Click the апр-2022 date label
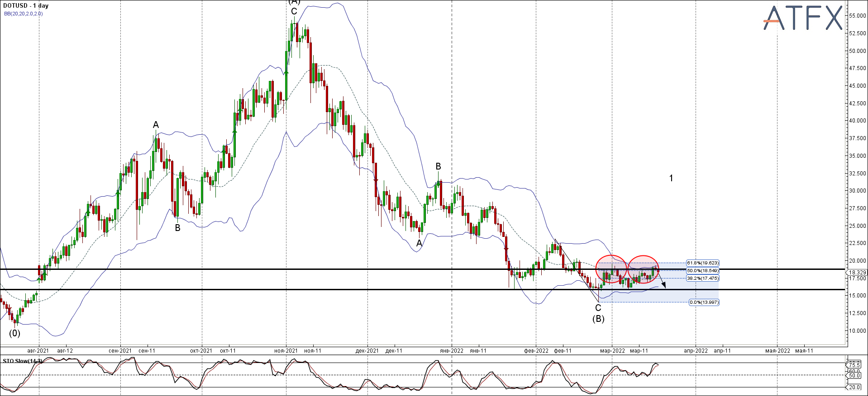868x396 pixels. (696, 350)
